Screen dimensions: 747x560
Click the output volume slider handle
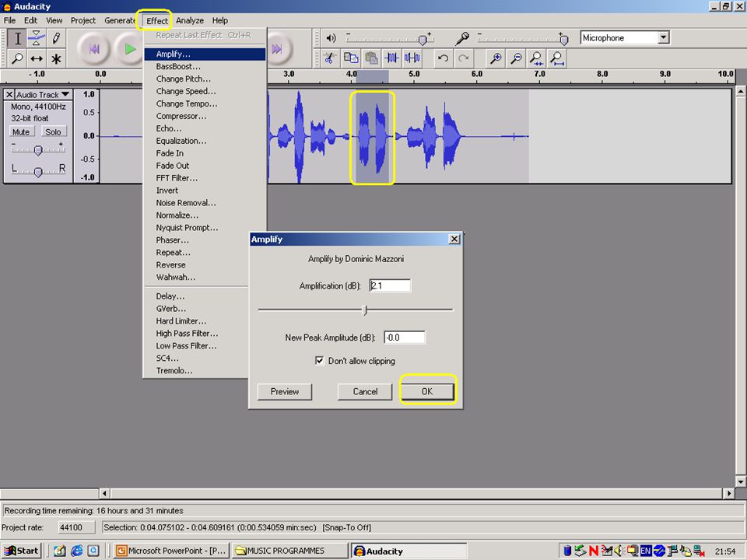pos(422,40)
